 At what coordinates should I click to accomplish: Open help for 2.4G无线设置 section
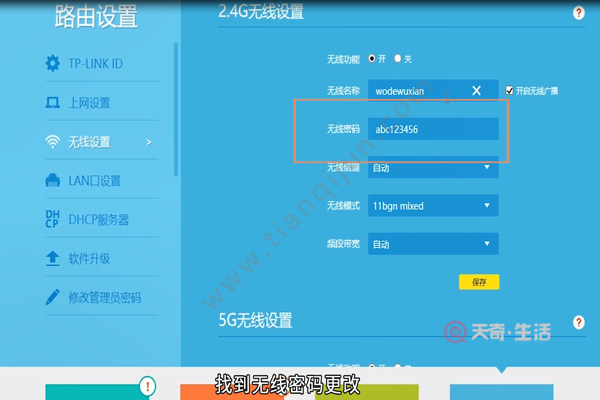pos(578,13)
